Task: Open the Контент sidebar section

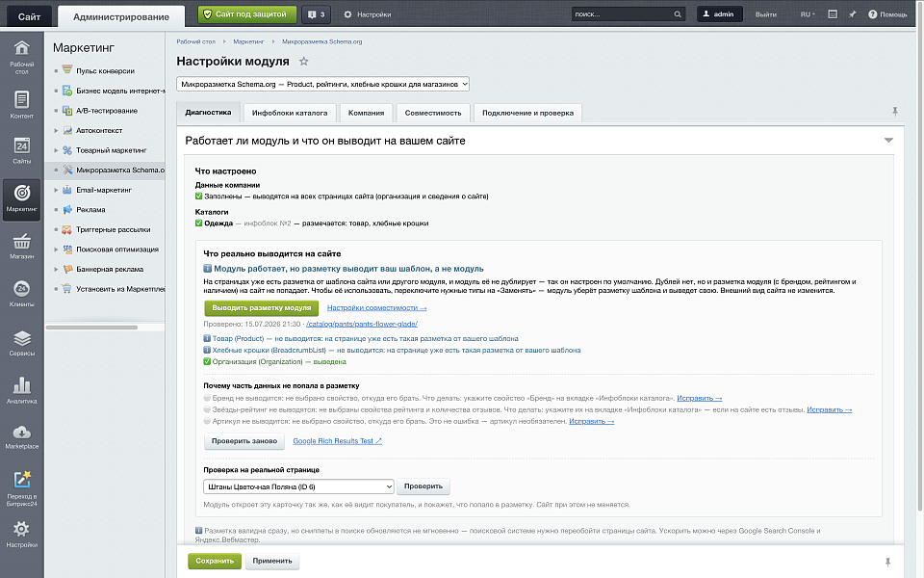Action: click(x=22, y=105)
